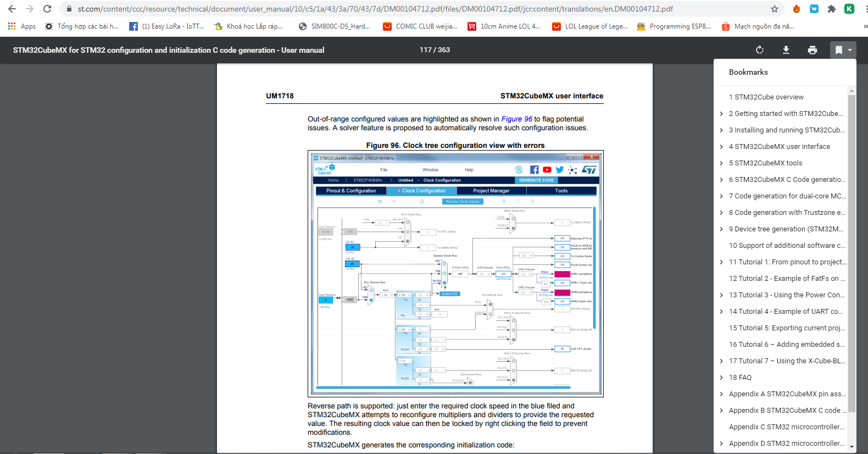The width and height of the screenshot is (868, 454).
Task: Reload the current browser page
Action: [47, 9]
